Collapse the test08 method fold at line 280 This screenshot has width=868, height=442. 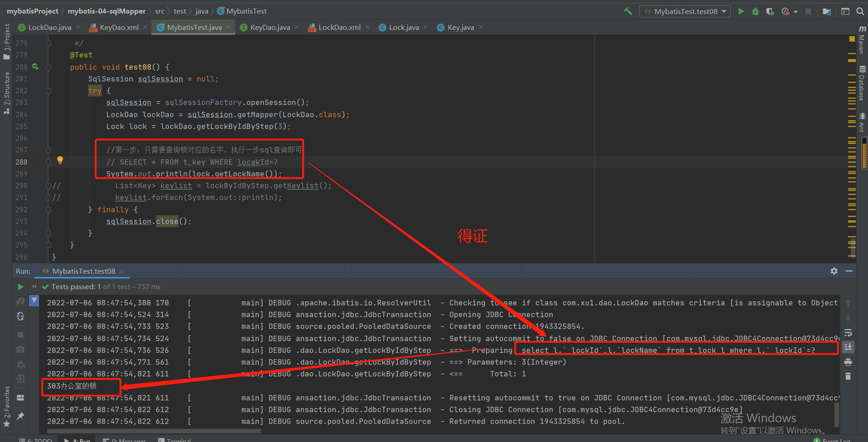point(48,67)
